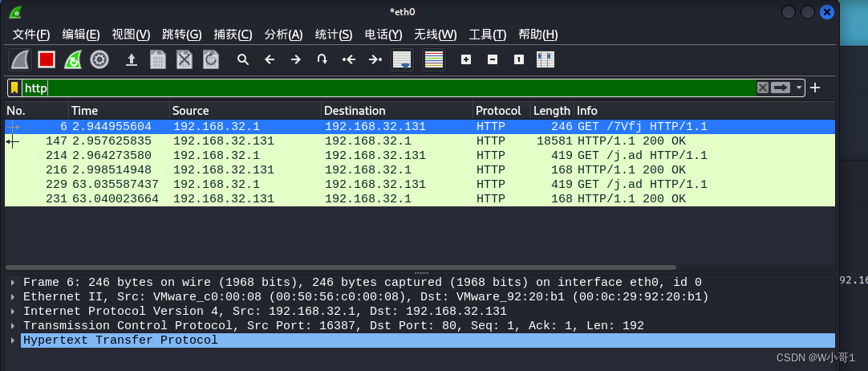Screen dimensions: 868x371
Task: Stop the running capture (red square)
Action: pos(47,59)
